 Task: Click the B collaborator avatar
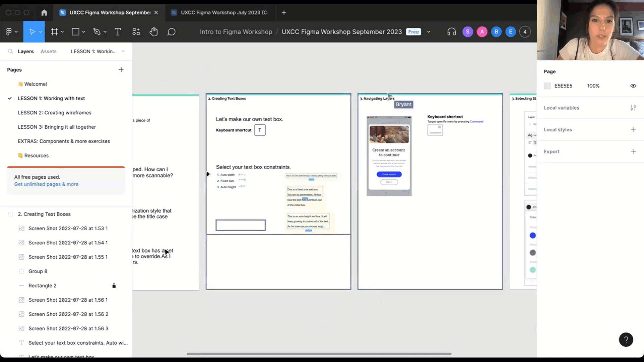496,32
